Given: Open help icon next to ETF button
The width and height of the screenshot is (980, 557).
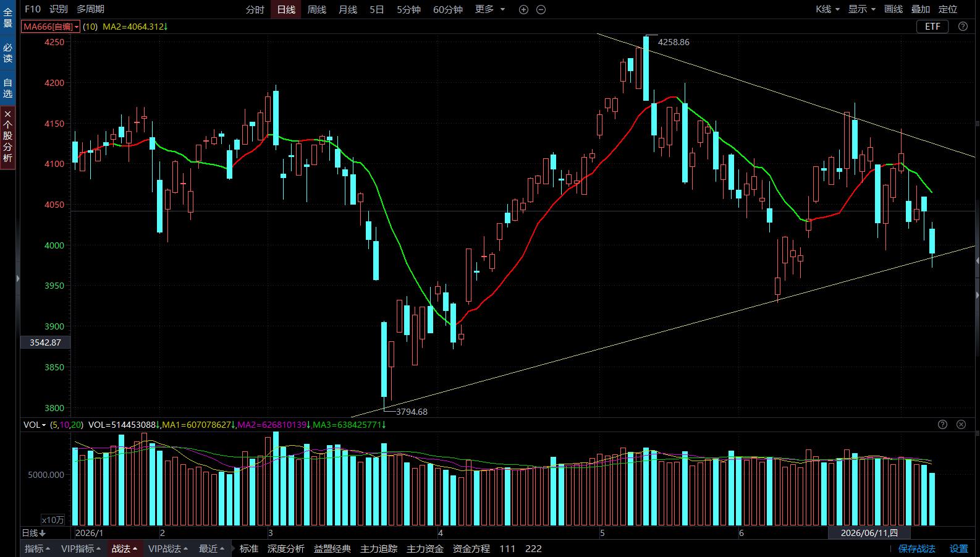Looking at the screenshot, I should pos(963,26).
